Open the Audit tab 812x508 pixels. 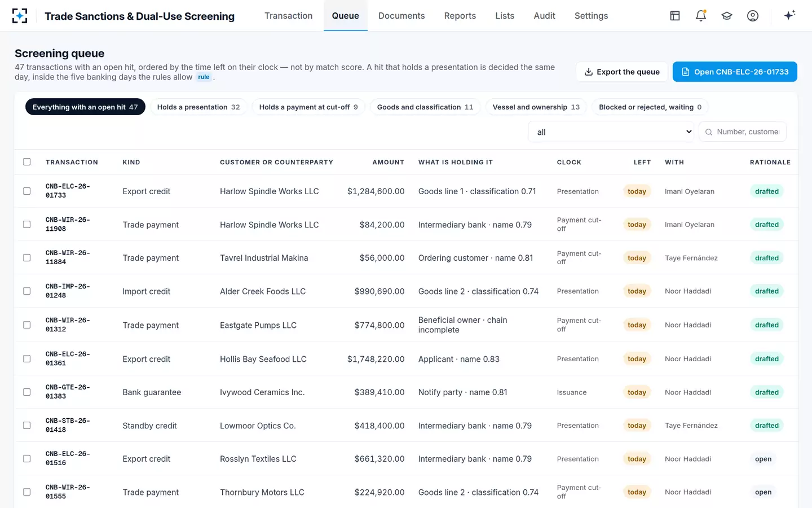[544, 16]
